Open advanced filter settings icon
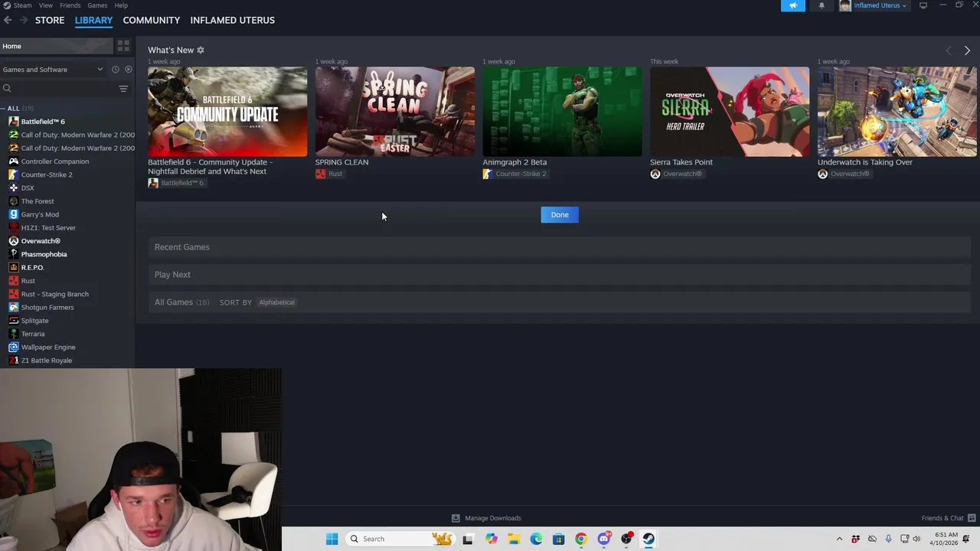 (123, 89)
